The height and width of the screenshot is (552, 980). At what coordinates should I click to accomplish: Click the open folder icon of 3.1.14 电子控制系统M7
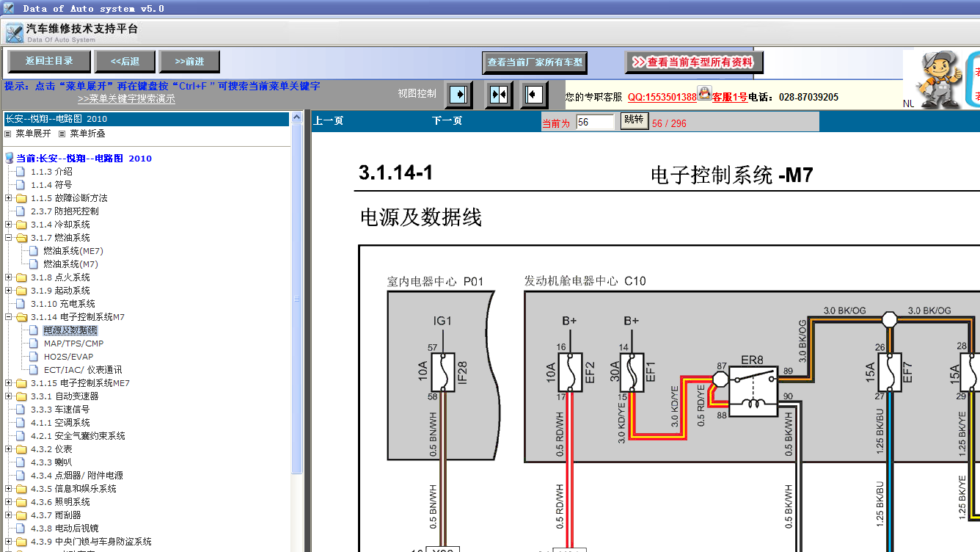[21, 316]
